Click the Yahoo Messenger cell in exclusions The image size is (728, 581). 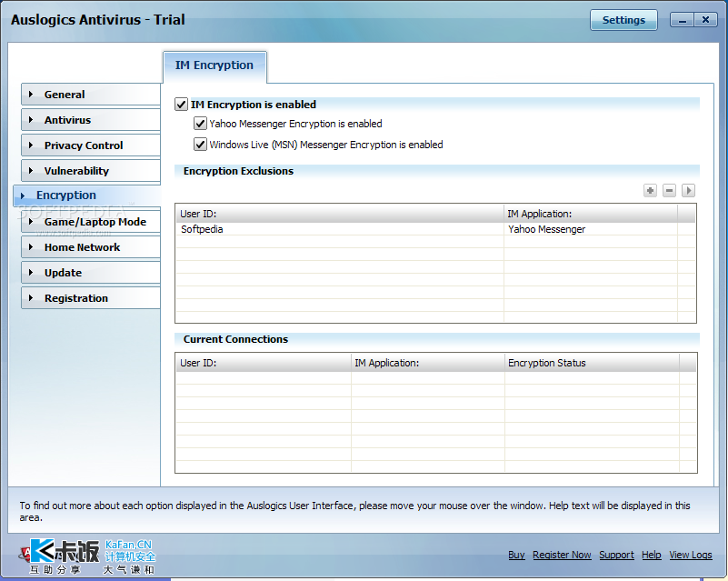coord(590,229)
